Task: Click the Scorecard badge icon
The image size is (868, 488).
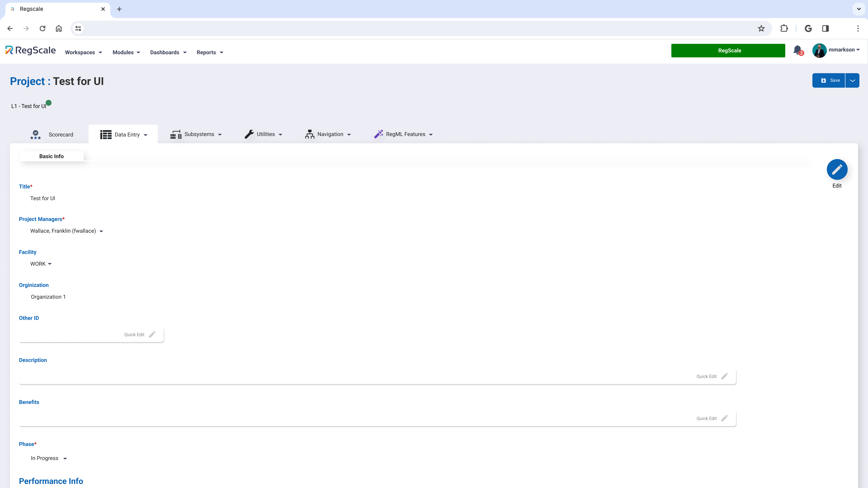Action: pyautogui.click(x=35, y=134)
